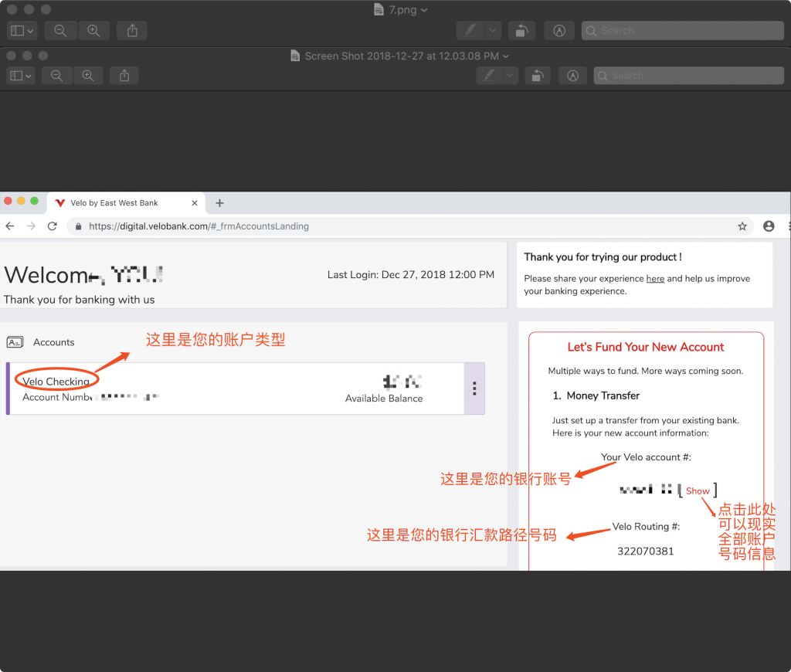Zoom in in the 7.png window
This screenshot has height=672, width=791.
tap(93, 31)
